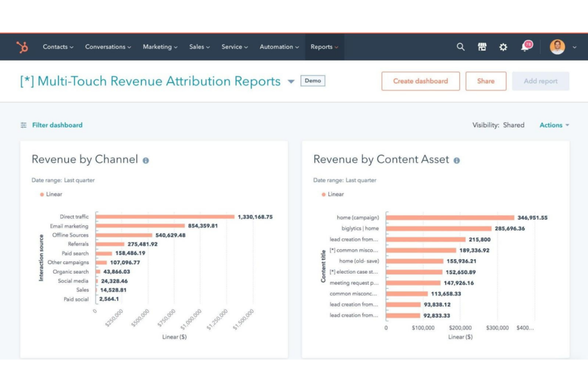The image size is (588, 392).
Task: Click info icon beside Revenue by Channel
Action: (x=145, y=160)
